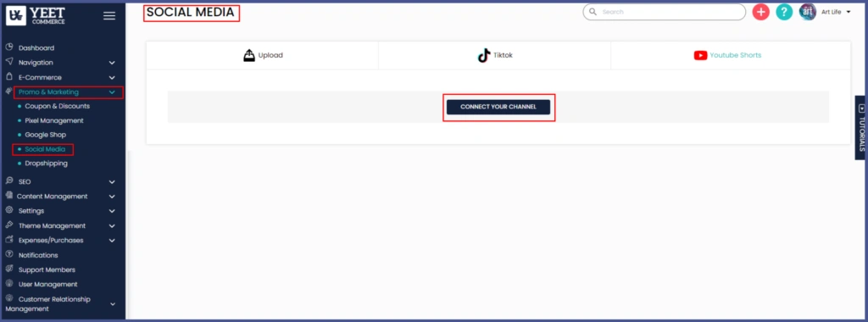Open Google Shop submenu item
The height and width of the screenshot is (322, 868).
tap(45, 135)
